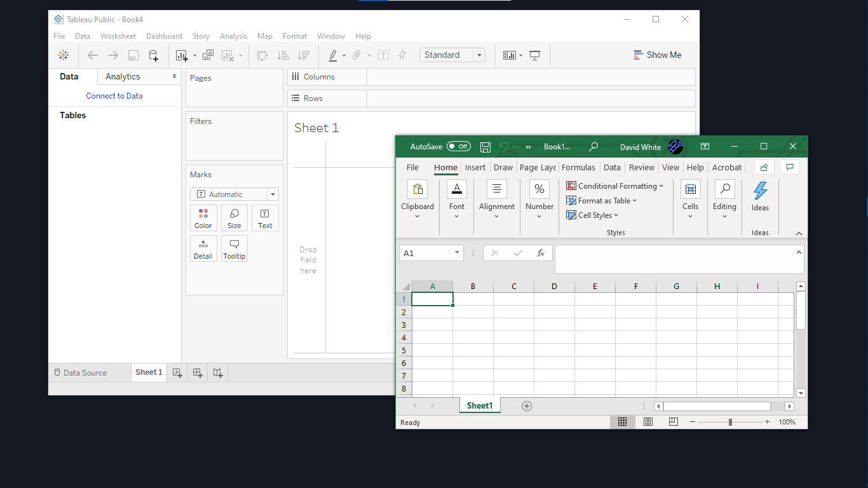Click the new story tab icon at bottom
The height and width of the screenshot is (488, 868).
(218, 373)
